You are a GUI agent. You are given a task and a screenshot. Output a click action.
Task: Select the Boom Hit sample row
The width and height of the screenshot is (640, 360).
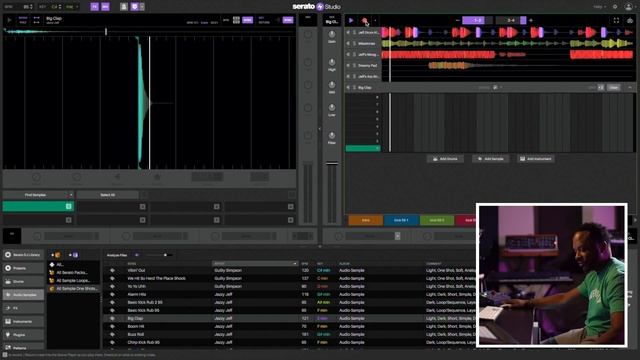click(288, 326)
